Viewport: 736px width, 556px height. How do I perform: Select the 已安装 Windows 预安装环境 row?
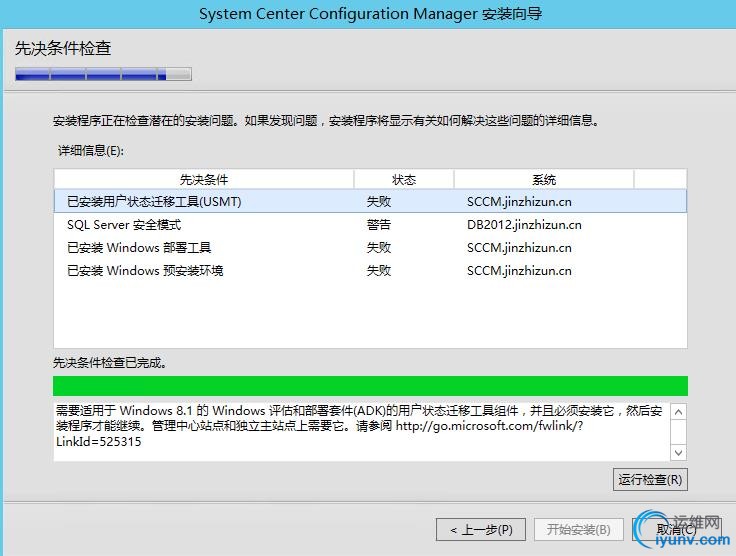[145, 270]
